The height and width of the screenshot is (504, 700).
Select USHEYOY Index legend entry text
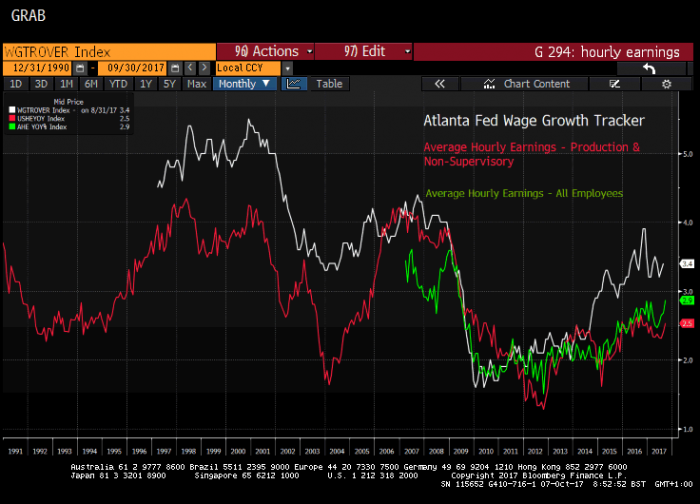[41, 119]
